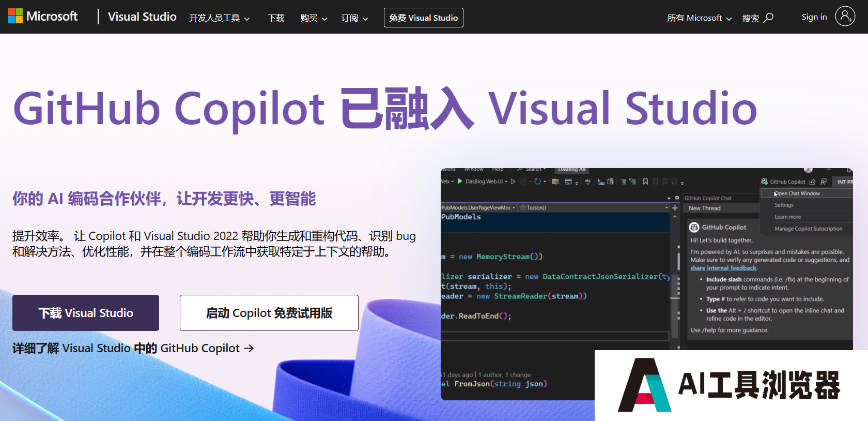Click the comment-out lines icon in VS toolbar
868x421 pixels.
pyautogui.click(x=623, y=182)
